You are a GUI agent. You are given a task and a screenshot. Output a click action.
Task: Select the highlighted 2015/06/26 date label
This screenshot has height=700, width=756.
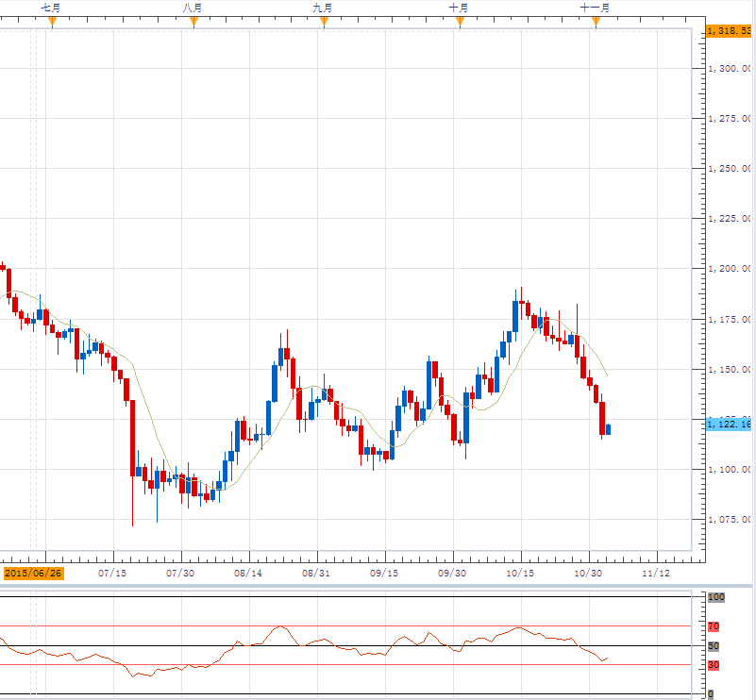[33, 573]
